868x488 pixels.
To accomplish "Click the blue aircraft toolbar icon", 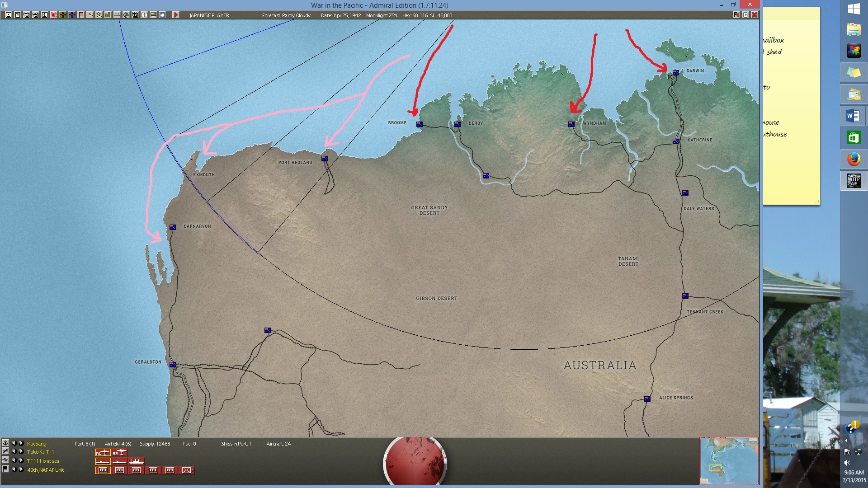I will point(72,15).
